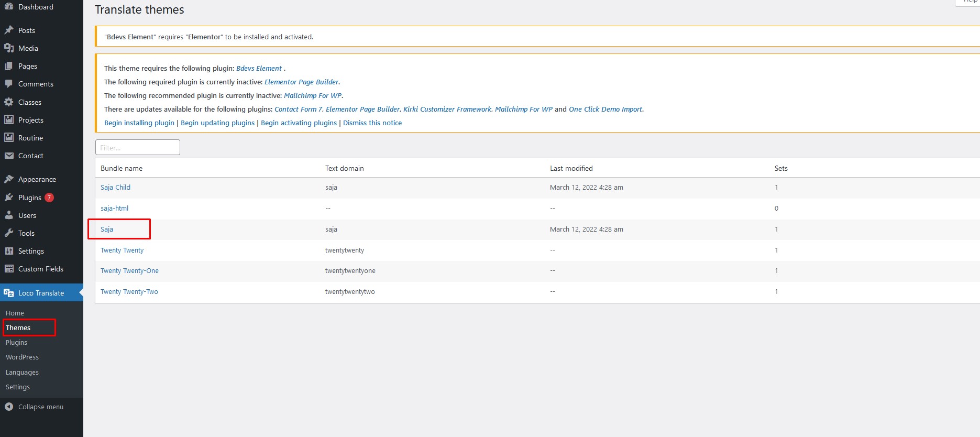Click the Comments bubble icon
Image resolution: width=980 pixels, height=437 pixels.
(9, 84)
